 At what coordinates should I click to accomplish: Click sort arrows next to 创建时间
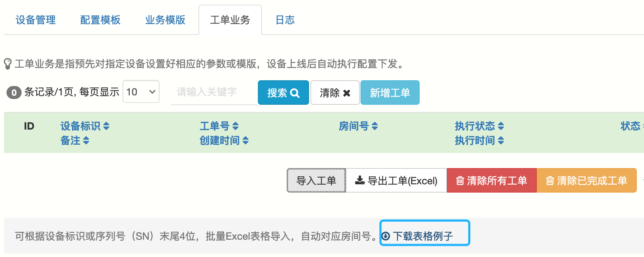[246, 140]
